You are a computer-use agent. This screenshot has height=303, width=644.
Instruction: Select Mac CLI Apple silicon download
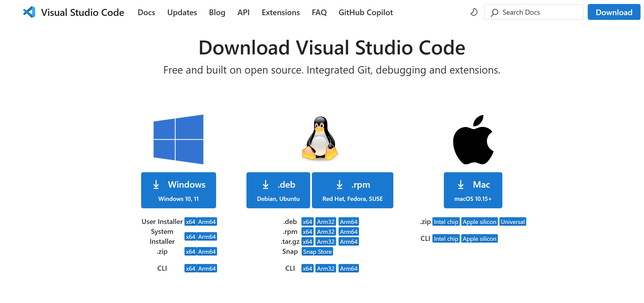479,239
